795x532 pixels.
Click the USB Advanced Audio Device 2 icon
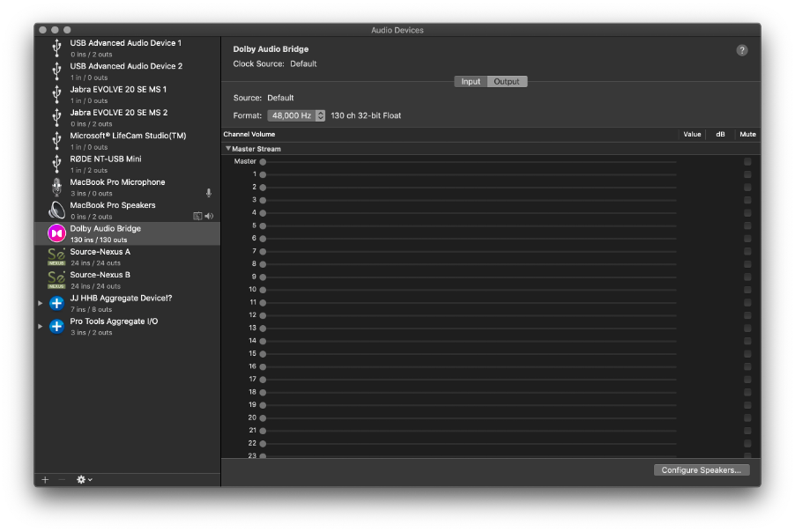tap(56, 71)
